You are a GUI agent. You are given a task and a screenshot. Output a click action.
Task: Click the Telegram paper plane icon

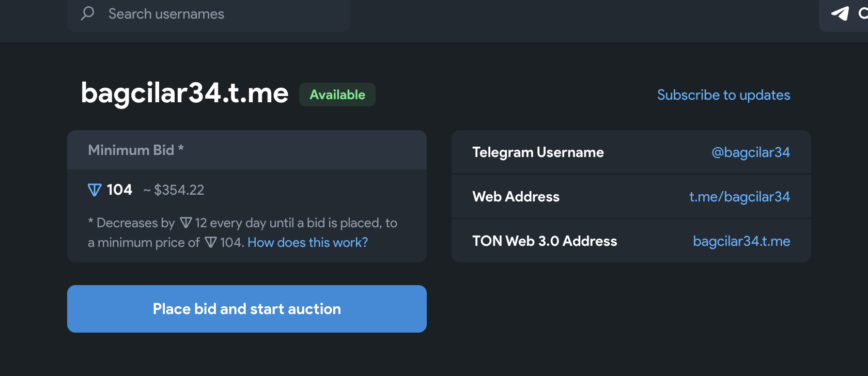coord(840,13)
